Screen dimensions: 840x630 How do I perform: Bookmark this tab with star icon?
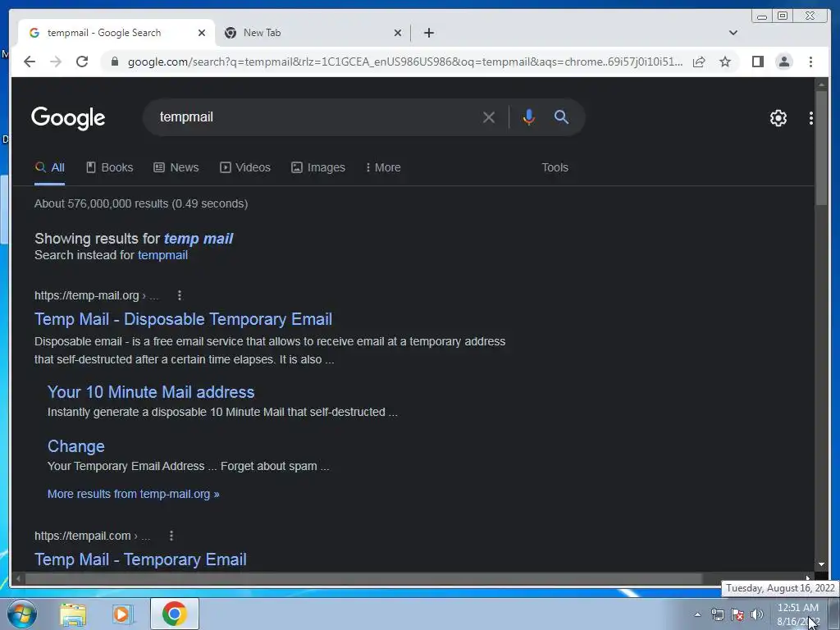tap(725, 62)
